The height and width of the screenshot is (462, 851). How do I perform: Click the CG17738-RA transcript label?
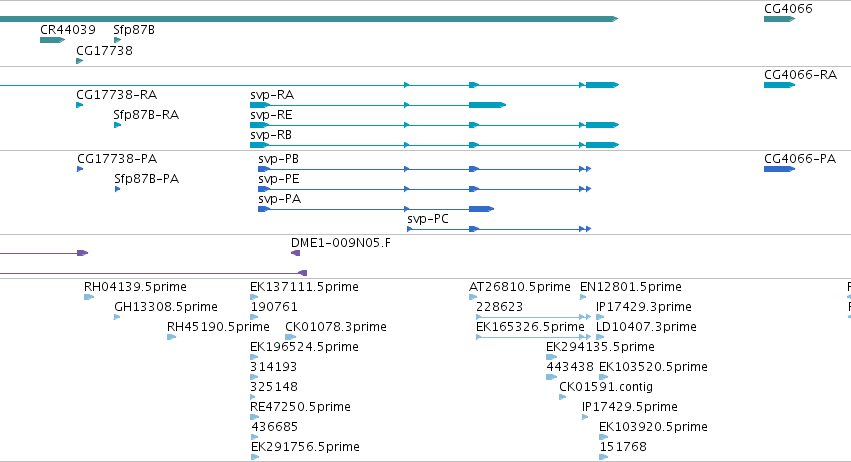pos(117,94)
